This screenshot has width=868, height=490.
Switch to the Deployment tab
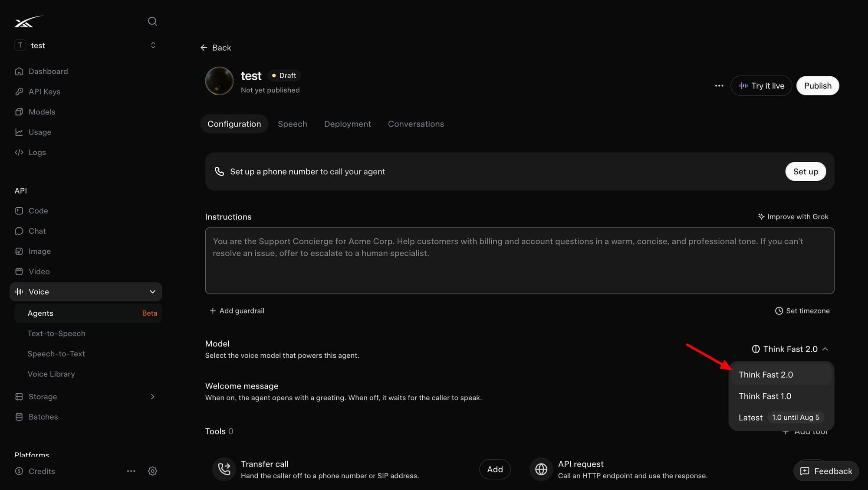tap(348, 124)
